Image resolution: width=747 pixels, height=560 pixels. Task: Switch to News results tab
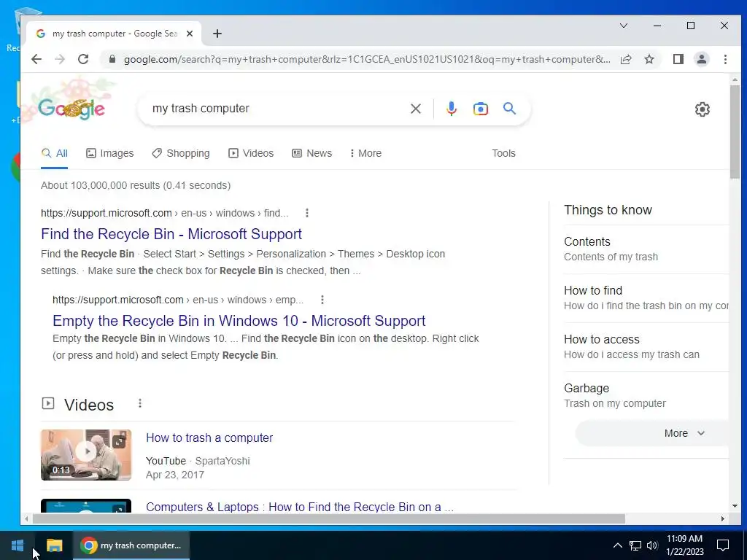[x=312, y=153]
